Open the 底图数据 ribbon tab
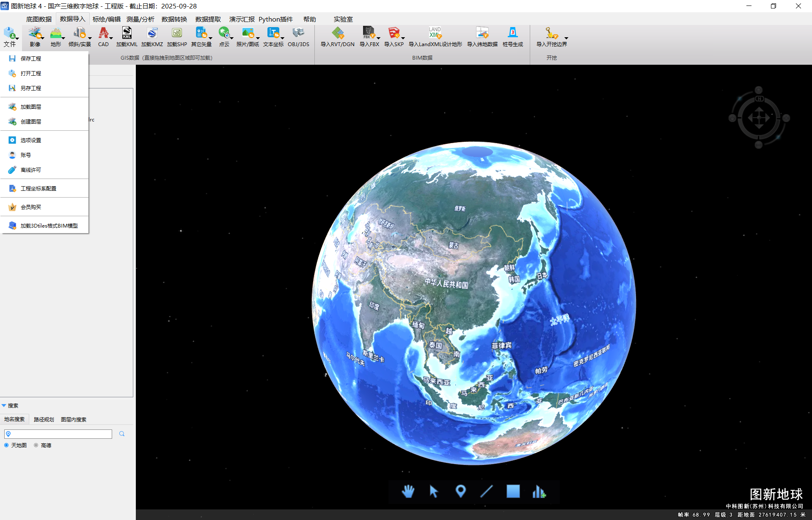The height and width of the screenshot is (520, 812). (x=39, y=19)
